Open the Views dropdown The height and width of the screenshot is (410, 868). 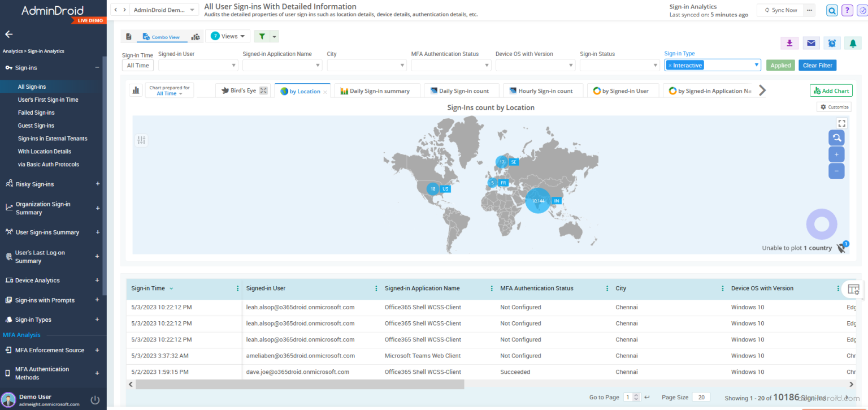[227, 36]
